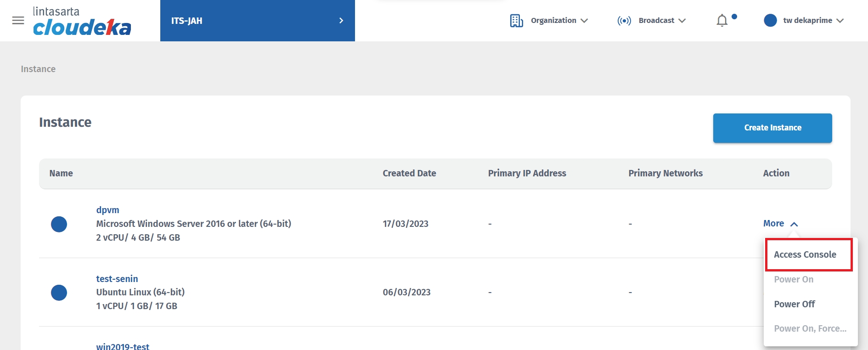The width and height of the screenshot is (868, 350).
Task: Open the win2019-test instance link
Action: click(x=123, y=346)
